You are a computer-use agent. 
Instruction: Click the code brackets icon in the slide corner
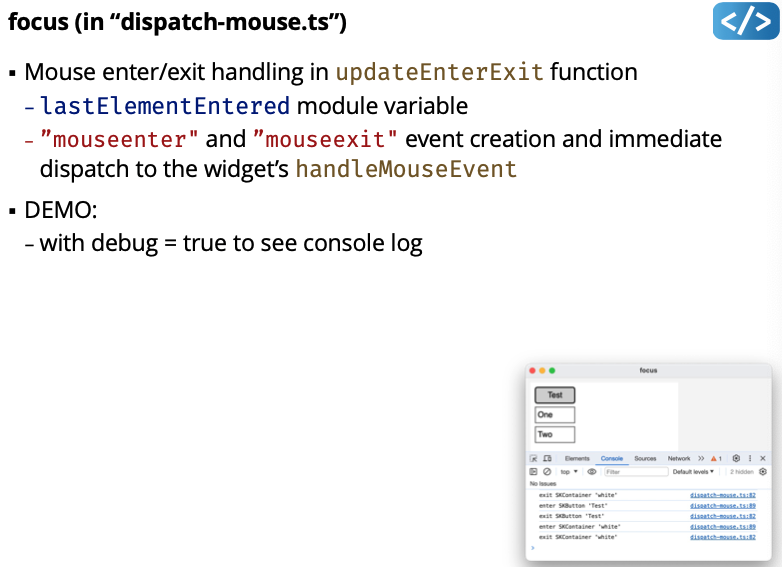click(745, 21)
